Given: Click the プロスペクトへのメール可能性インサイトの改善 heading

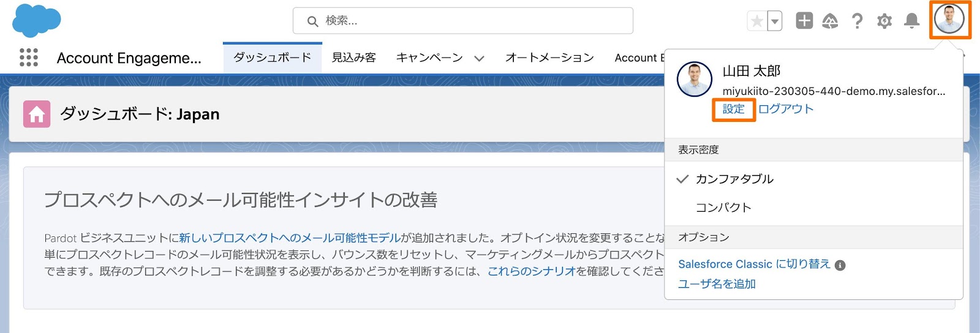Looking at the screenshot, I should coord(241,200).
